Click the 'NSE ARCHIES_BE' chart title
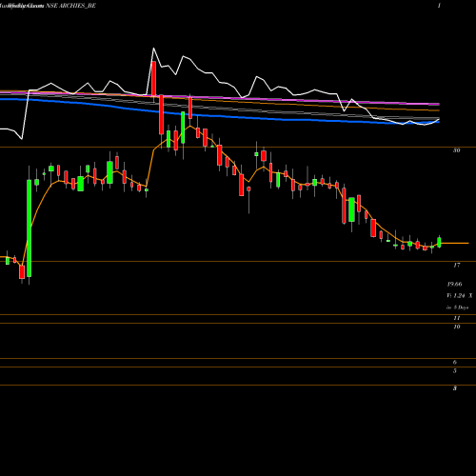This screenshot has height=476, width=476. coord(70,6)
